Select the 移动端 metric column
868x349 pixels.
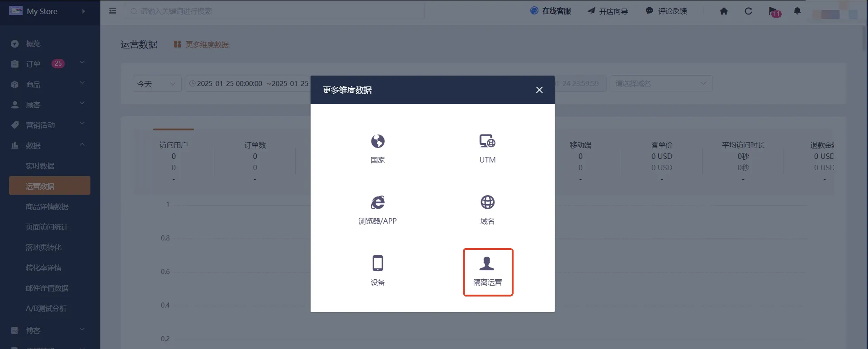(580, 162)
